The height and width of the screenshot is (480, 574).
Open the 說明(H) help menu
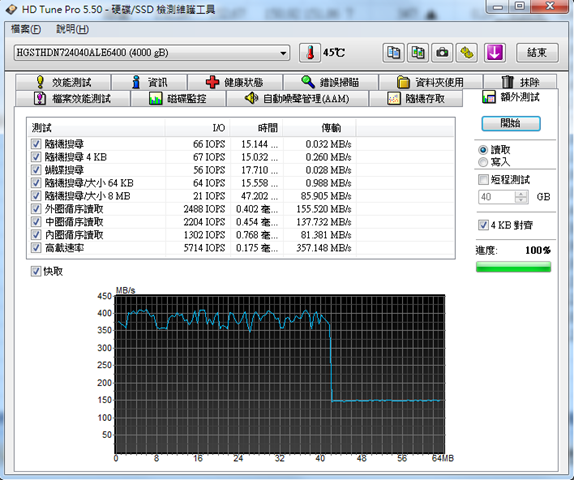(72, 29)
